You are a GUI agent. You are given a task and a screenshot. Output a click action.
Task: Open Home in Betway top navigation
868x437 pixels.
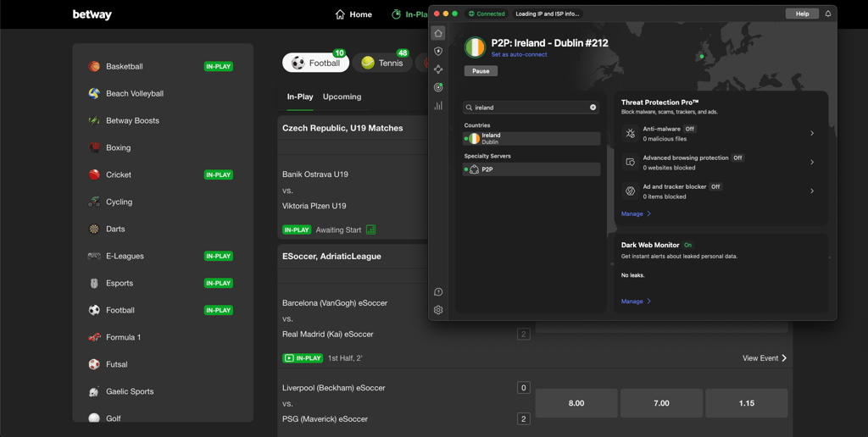click(353, 14)
